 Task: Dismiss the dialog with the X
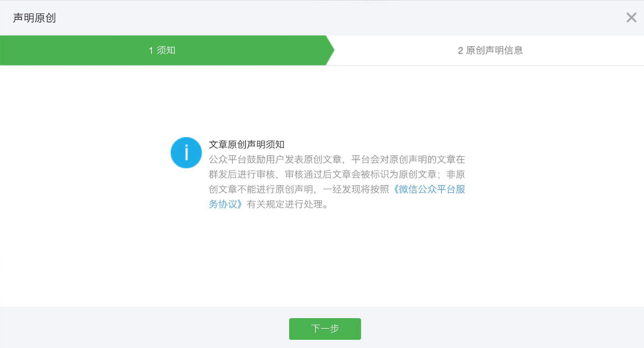(631, 18)
